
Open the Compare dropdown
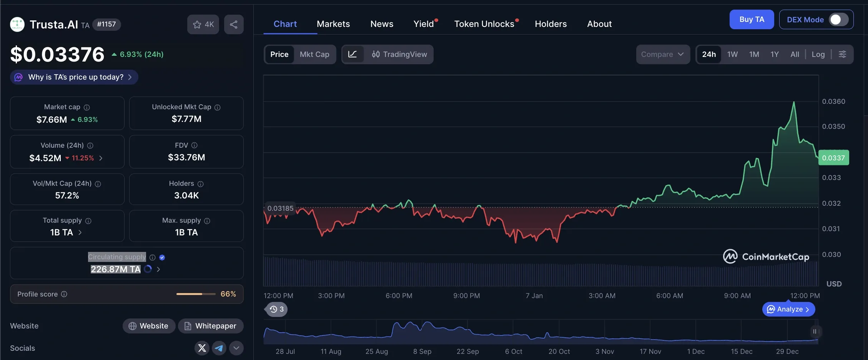[663, 54]
